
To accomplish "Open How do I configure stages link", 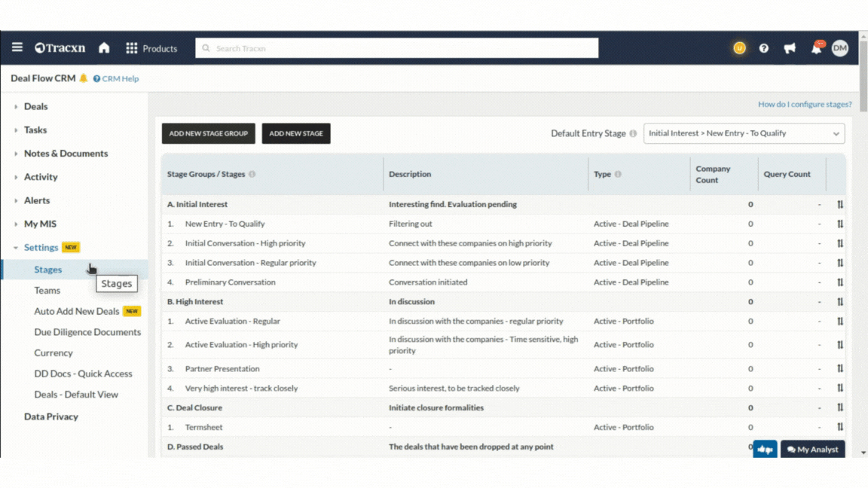I will [804, 105].
